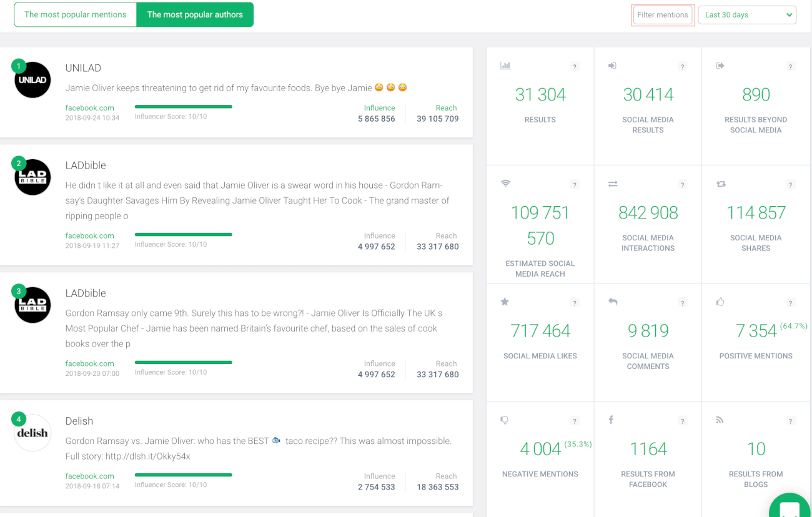This screenshot has height=517, width=812.
Task: Click the UNILAD influence value 5 865 856
Action: (377, 119)
